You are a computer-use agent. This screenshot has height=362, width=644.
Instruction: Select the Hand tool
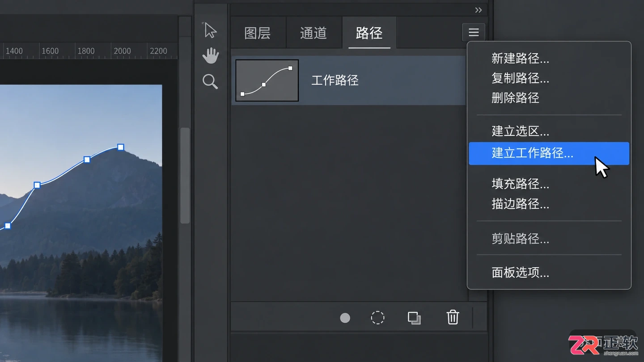(210, 56)
